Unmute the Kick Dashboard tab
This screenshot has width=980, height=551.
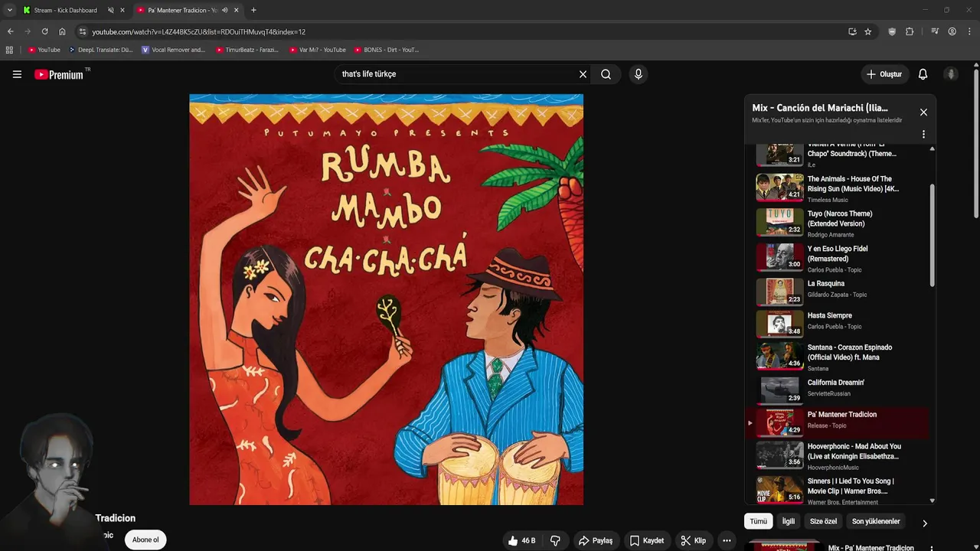click(110, 10)
